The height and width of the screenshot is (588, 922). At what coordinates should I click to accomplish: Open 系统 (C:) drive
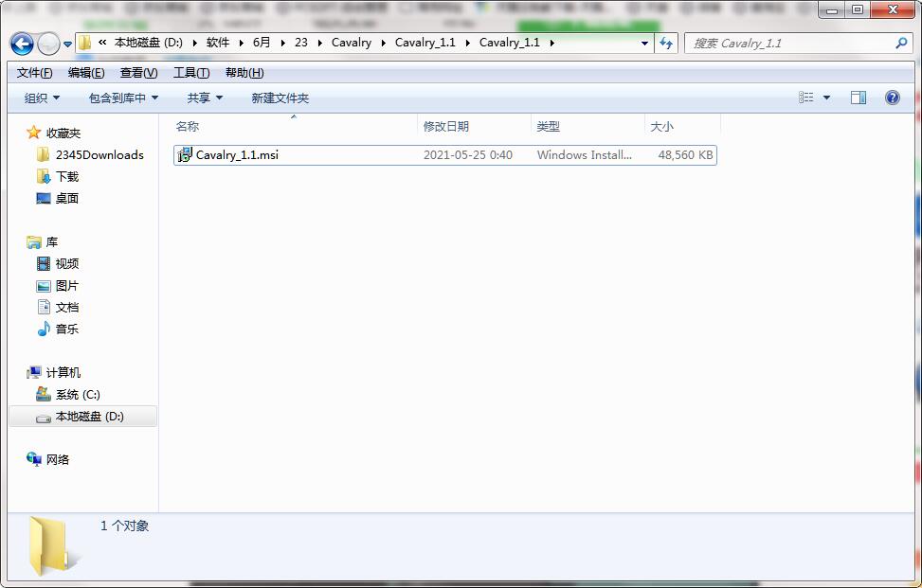(x=78, y=394)
